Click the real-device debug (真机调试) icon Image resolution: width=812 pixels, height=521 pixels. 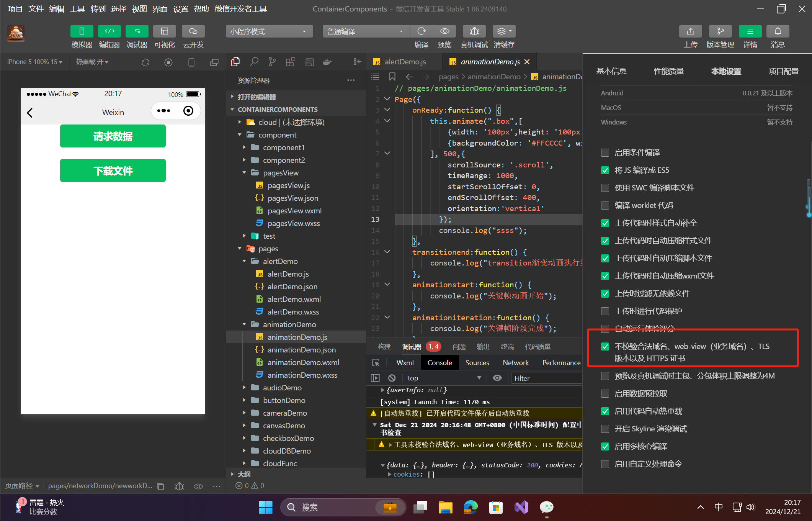click(474, 31)
